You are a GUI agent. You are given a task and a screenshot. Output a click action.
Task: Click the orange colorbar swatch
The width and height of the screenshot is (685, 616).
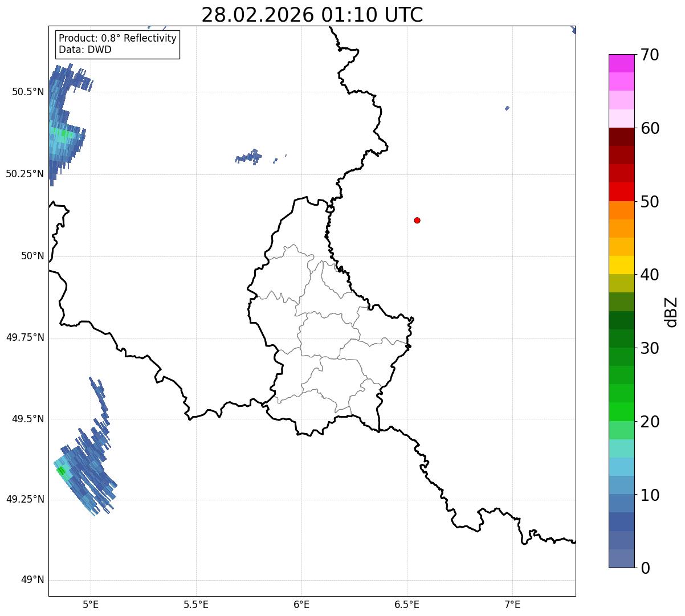(x=621, y=210)
